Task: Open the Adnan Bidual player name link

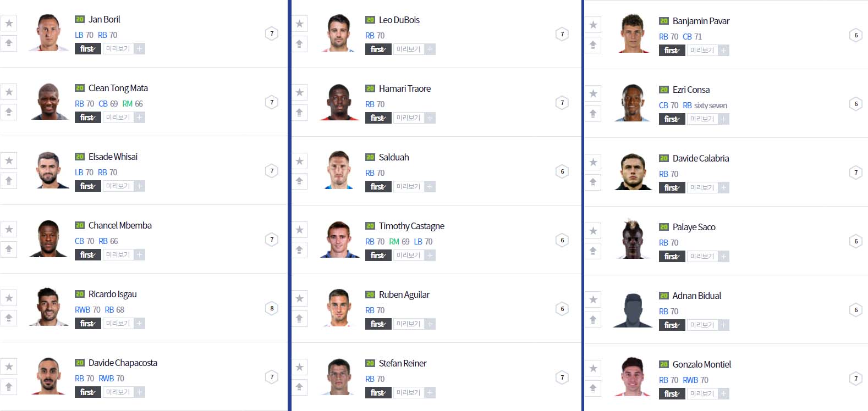Action: click(x=696, y=296)
